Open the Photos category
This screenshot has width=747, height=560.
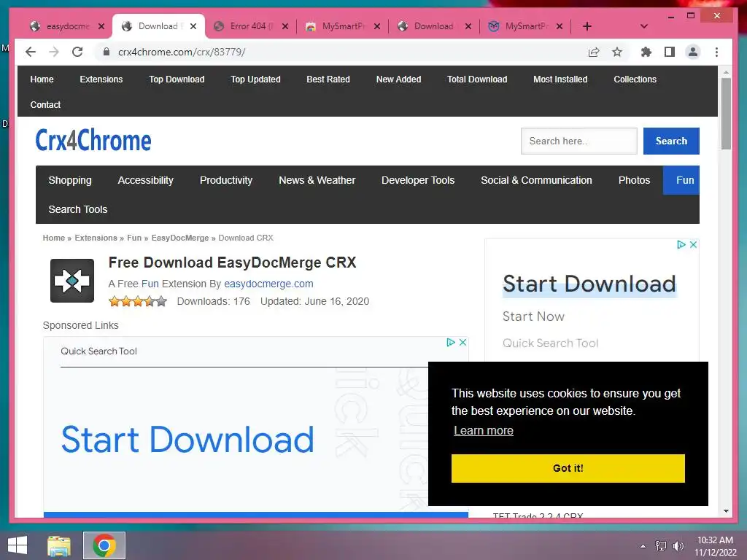pos(634,180)
